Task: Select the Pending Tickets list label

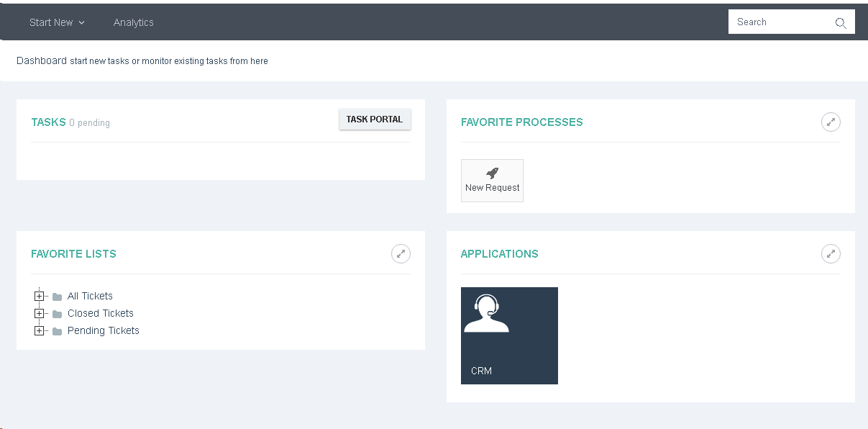Action: pos(104,330)
